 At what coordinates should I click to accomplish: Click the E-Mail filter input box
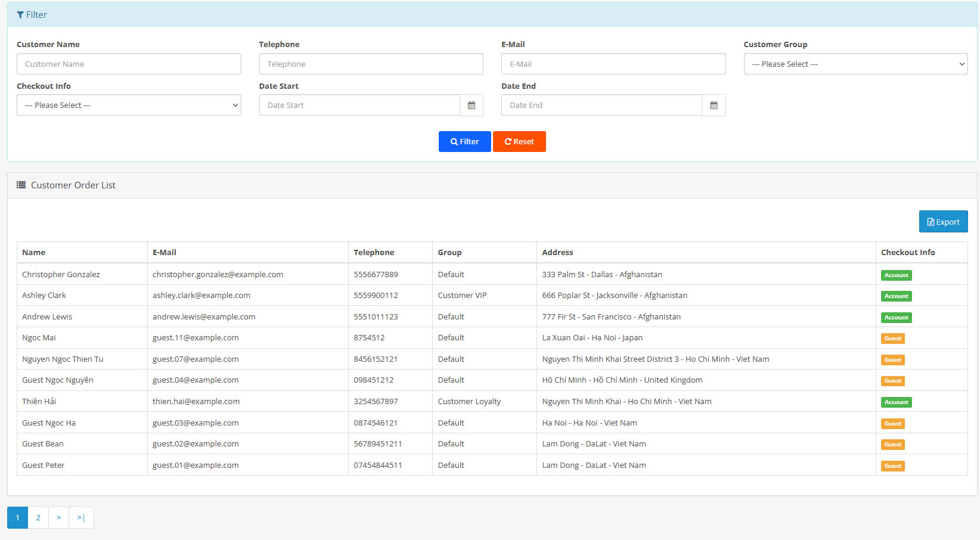tap(613, 64)
